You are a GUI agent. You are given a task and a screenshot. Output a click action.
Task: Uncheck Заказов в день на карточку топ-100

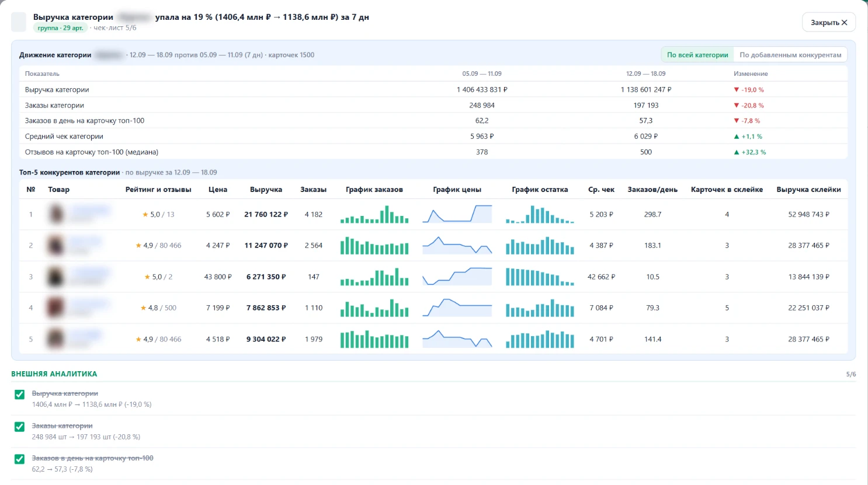tap(19, 459)
